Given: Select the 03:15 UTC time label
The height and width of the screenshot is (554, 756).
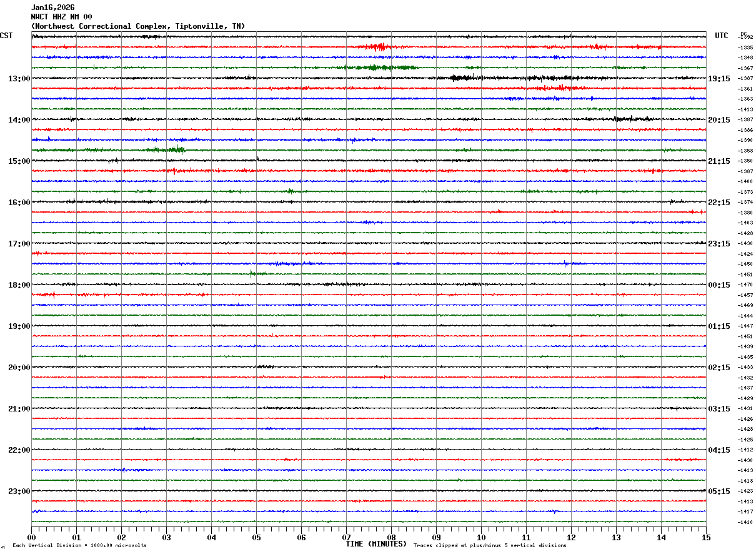Looking at the screenshot, I should (x=719, y=409).
